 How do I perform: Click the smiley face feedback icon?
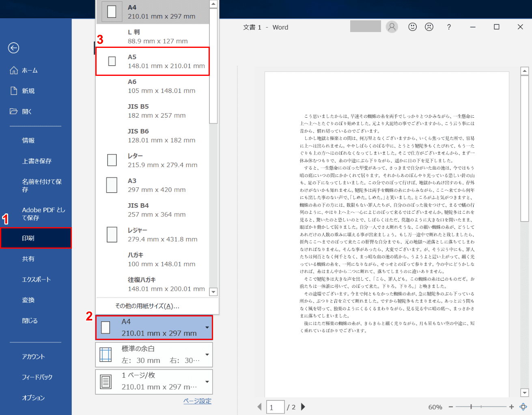click(412, 27)
